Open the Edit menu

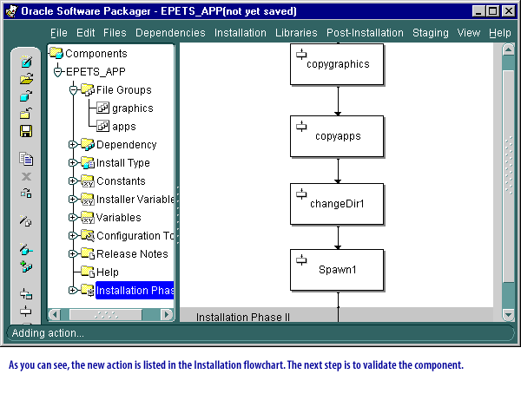click(x=85, y=33)
